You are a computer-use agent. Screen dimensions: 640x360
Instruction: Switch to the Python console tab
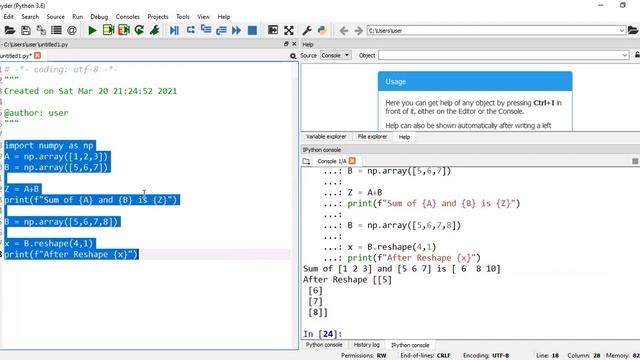pyautogui.click(x=324, y=345)
